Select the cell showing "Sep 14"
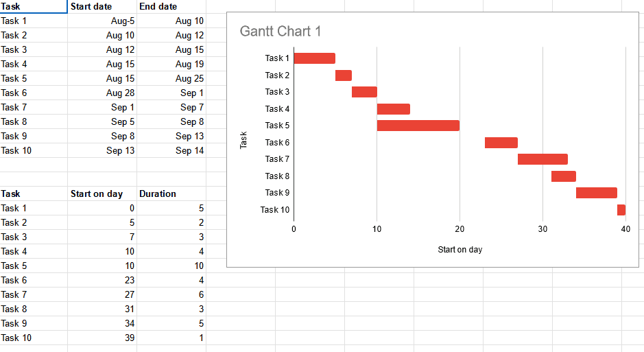644x352 pixels. [171, 150]
